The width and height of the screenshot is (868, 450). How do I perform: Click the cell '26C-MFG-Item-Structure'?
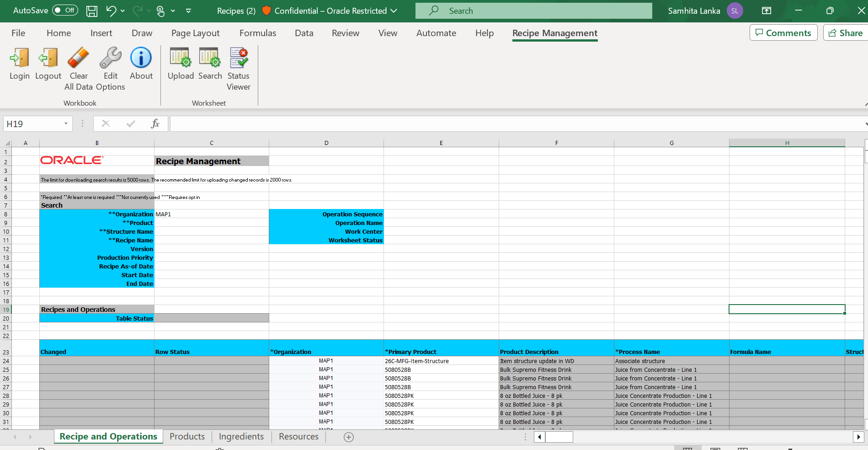(x=441, y=361)
